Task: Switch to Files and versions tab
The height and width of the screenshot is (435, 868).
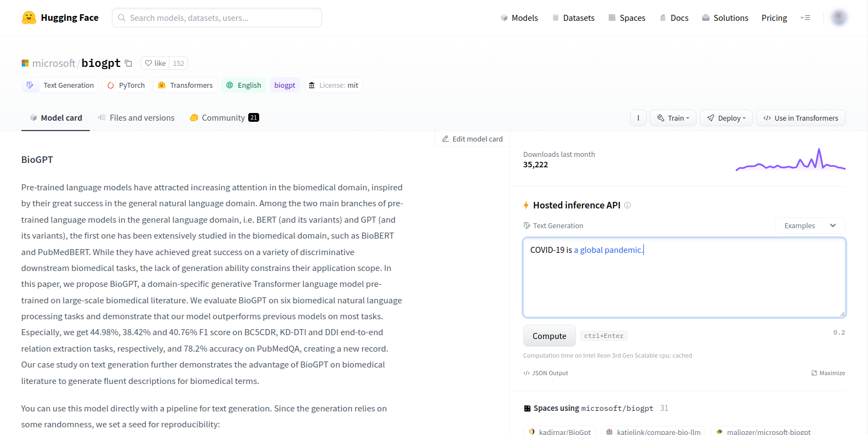Action: (x=136, y=118)
